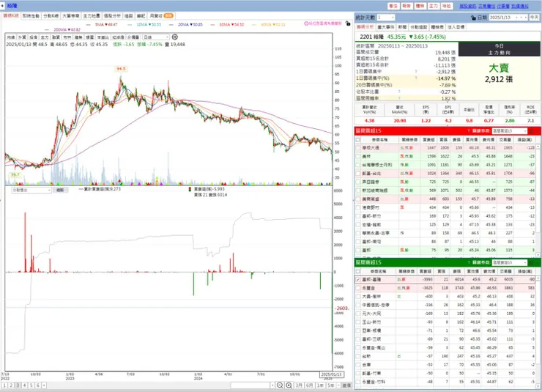The width and height of the screenshot is (542, 392).
Task: Open the 分點進出 indicator dropdown below chart
Action: coord(31,190)
